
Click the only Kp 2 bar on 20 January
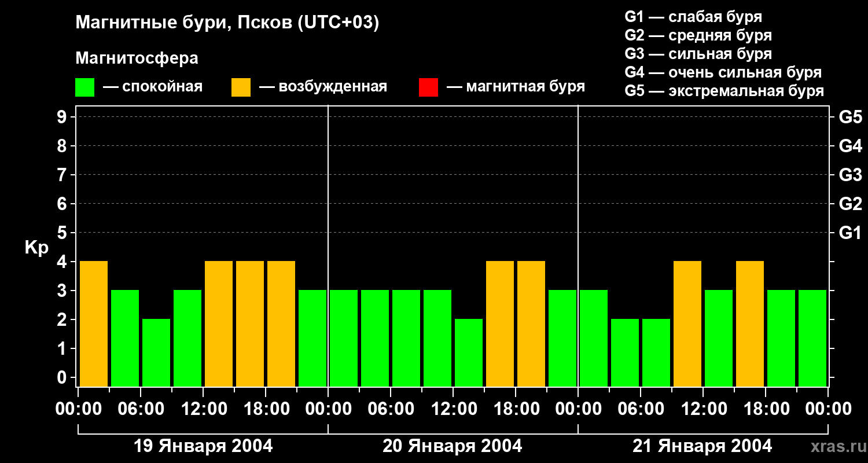(x=469, y=352)
